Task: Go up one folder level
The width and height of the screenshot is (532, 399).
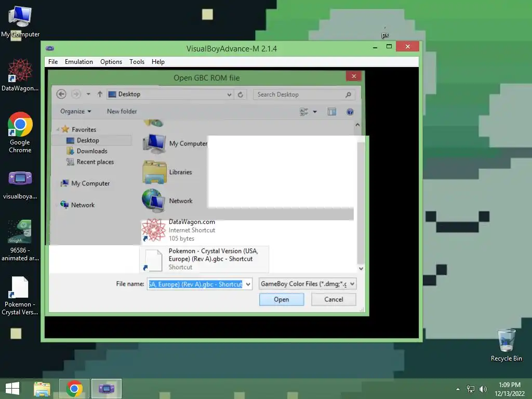Action: click(100, 94)
